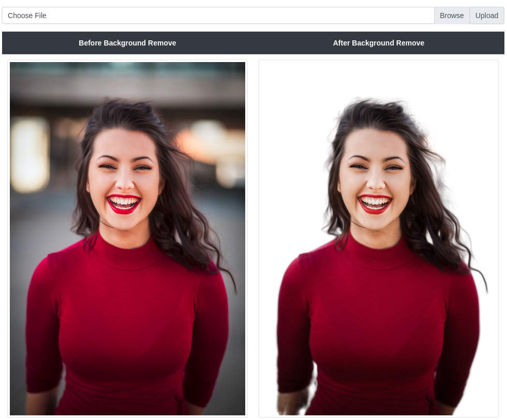Click the After Background Remove heading

[378, 43]
